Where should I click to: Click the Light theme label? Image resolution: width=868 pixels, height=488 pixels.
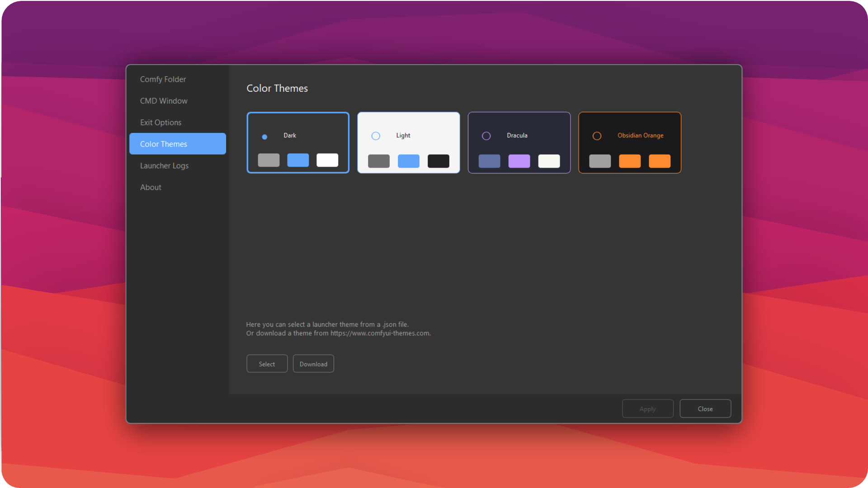point(403,136)
